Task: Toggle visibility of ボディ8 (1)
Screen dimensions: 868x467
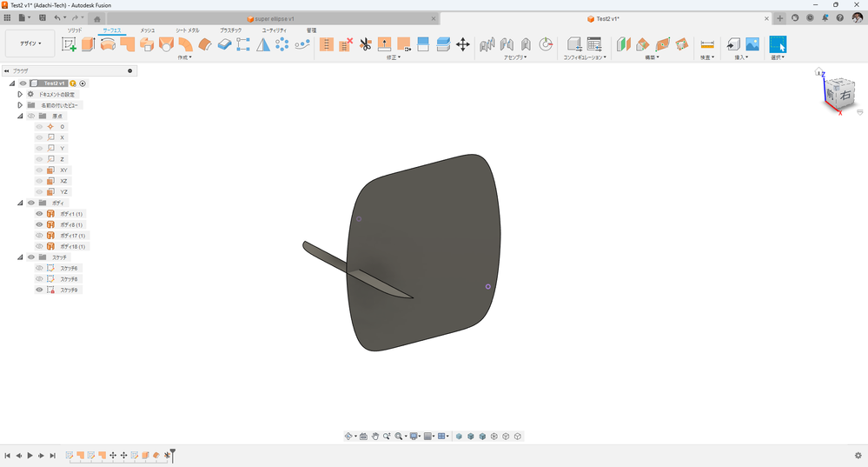Action: [39, 224]
